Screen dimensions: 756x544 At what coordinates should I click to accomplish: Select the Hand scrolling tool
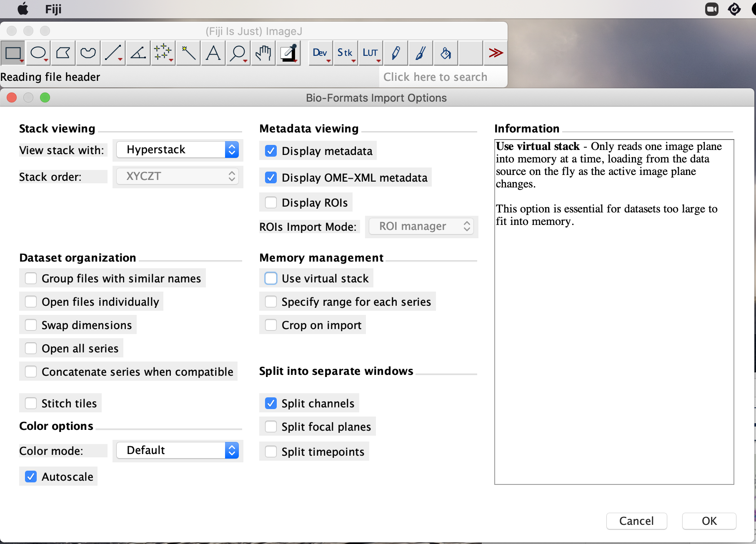point(263,53)
